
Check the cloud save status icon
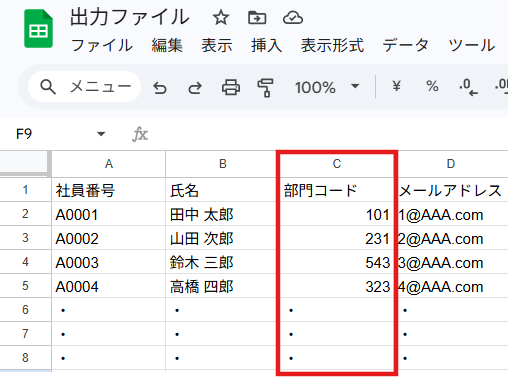pos(293,17)
